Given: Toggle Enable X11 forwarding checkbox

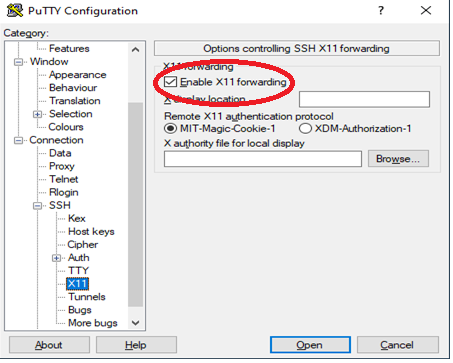Looking at the screenshot, I should click(x=170, y=82).
